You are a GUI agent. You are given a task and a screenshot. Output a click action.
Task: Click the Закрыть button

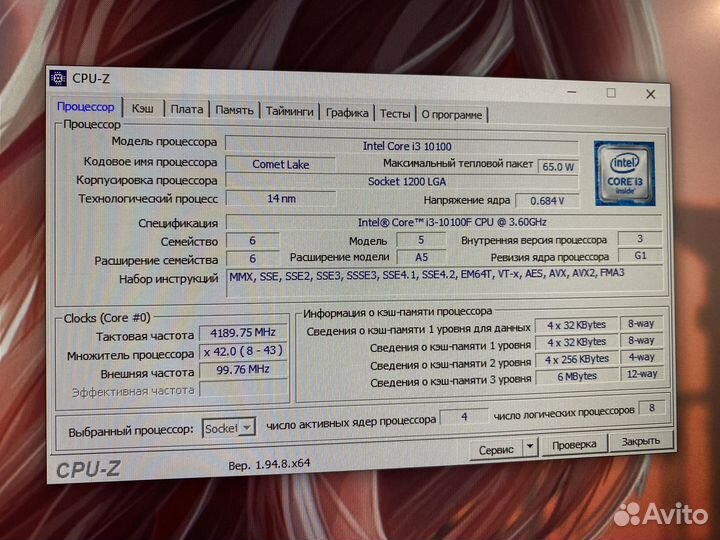click(x=641, y=441)
